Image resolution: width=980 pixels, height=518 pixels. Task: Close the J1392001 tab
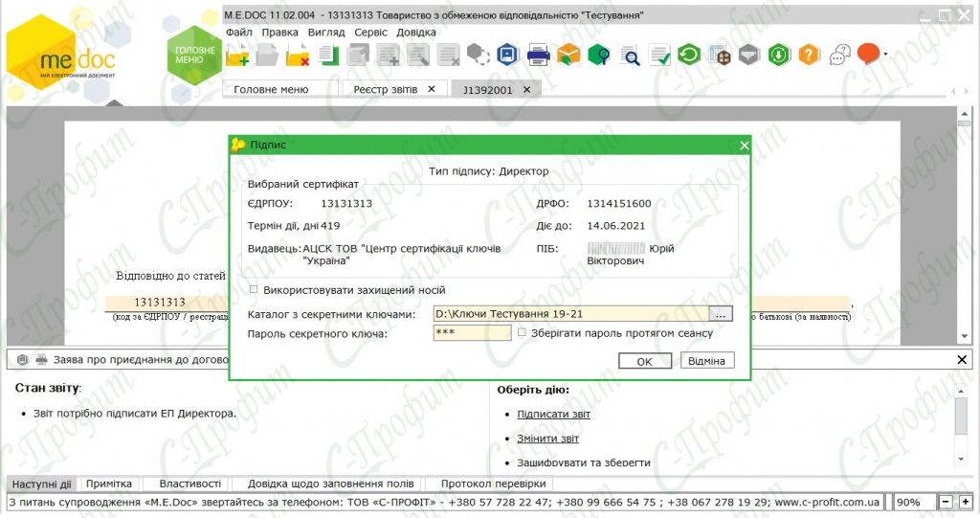click(527, 90)
